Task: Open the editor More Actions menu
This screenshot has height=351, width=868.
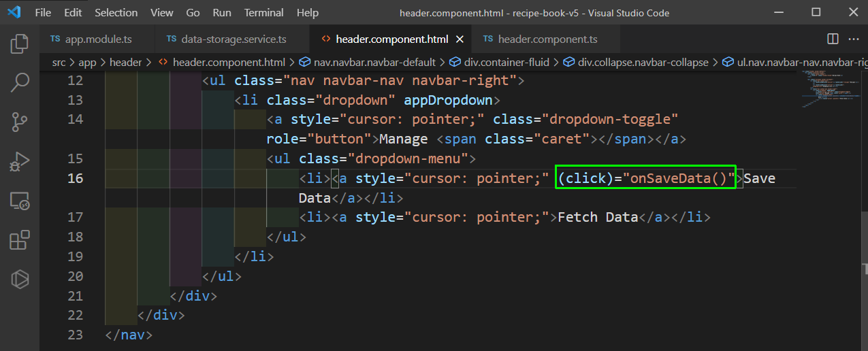Action: click(854, 39)
